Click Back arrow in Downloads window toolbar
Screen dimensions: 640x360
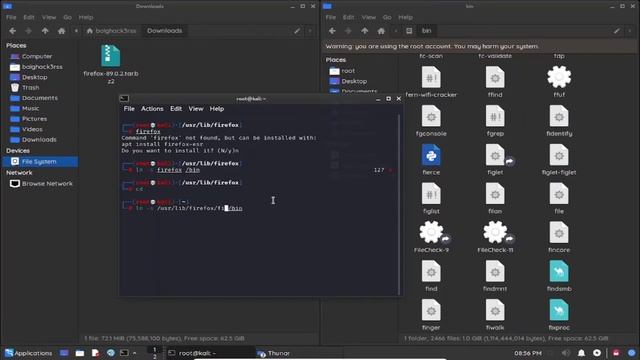[x=13, y=31]
